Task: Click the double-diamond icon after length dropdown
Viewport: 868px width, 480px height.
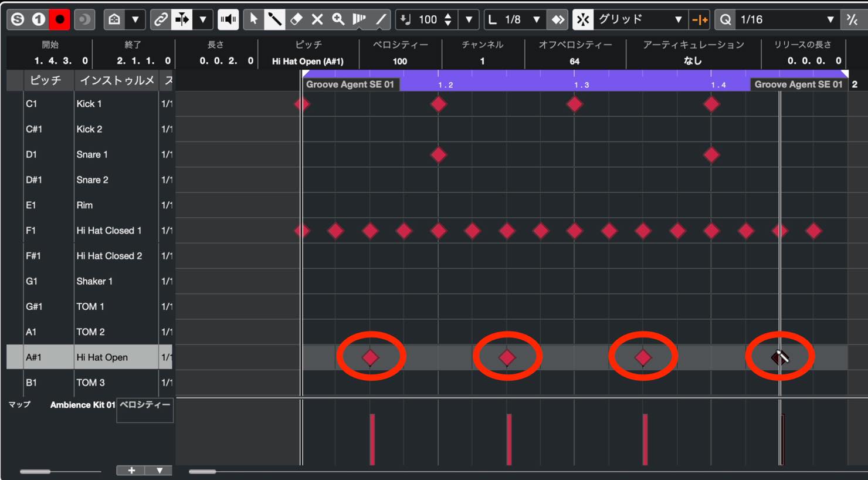Action: coord(557,19)
